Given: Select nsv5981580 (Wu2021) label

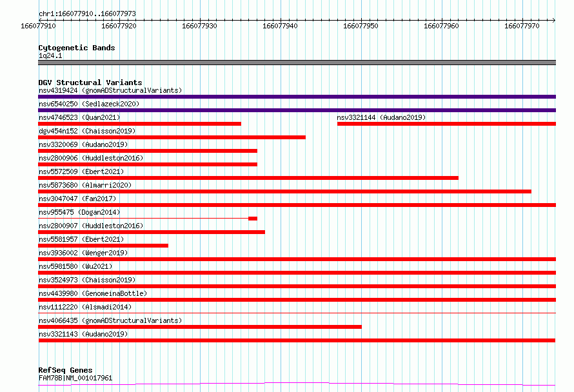Looking at the screenshot, I should (75, 266).
